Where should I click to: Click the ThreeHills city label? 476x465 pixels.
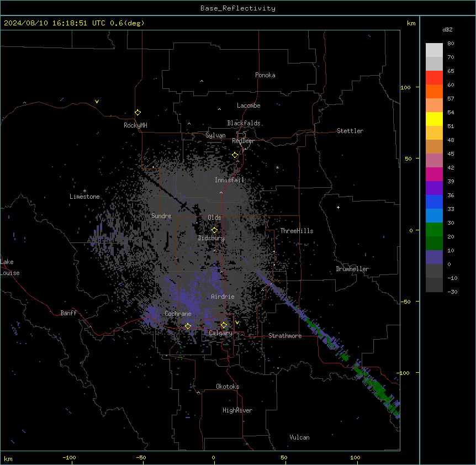tap(297, 231)
